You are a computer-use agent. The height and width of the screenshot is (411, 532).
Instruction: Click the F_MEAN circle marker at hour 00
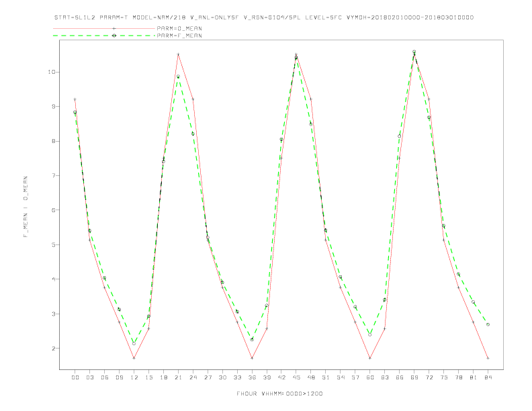coord(75,112)
